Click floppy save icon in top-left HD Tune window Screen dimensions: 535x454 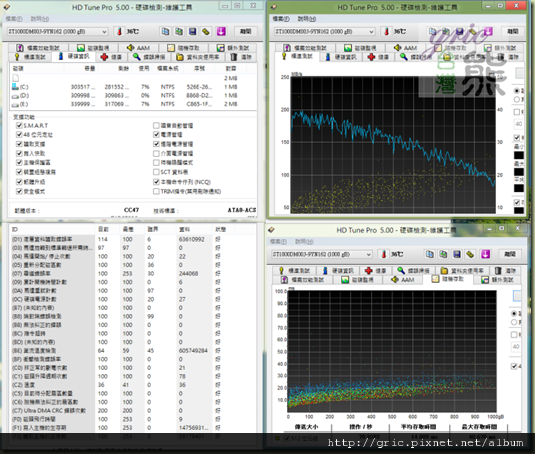[192, 31]
